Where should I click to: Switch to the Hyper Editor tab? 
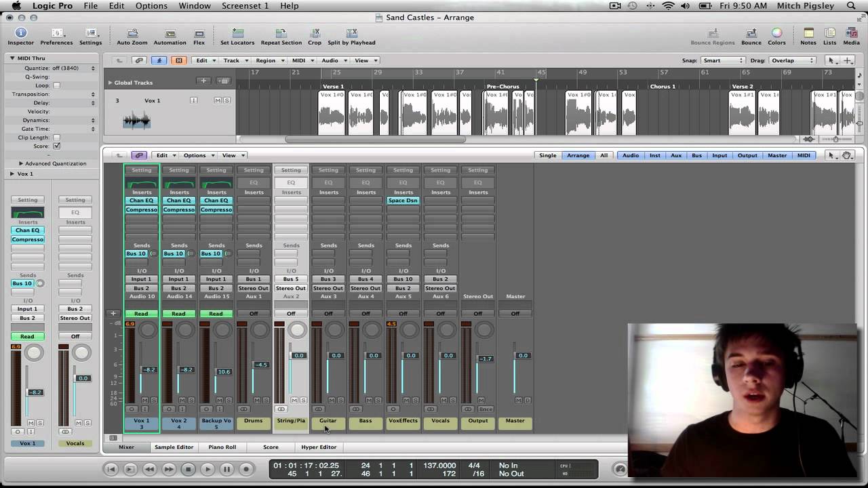[319, 447]
